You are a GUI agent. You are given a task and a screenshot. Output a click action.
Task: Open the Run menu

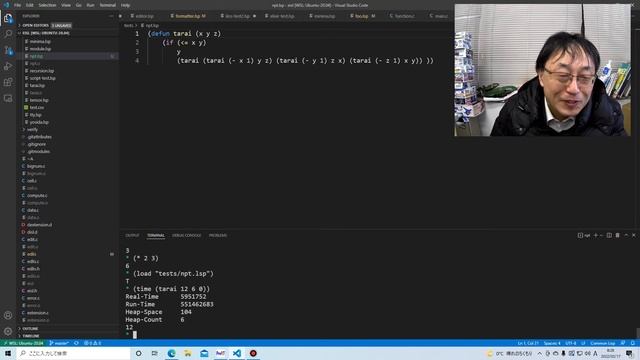coord(90,5)
